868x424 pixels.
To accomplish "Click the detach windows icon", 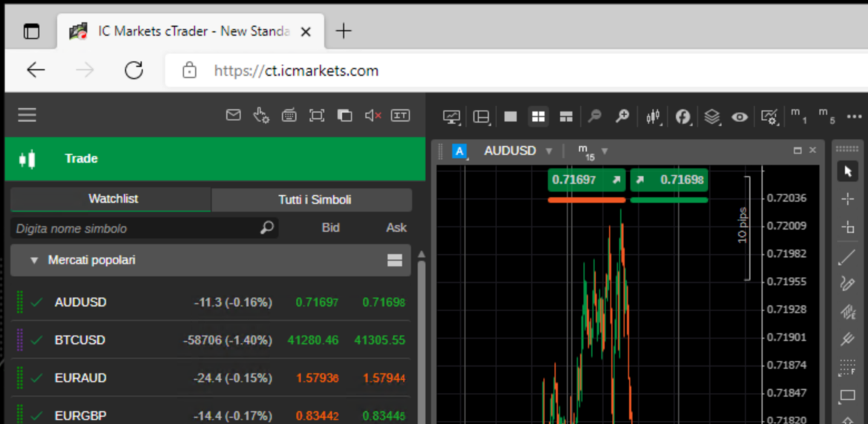I will 345,115.
